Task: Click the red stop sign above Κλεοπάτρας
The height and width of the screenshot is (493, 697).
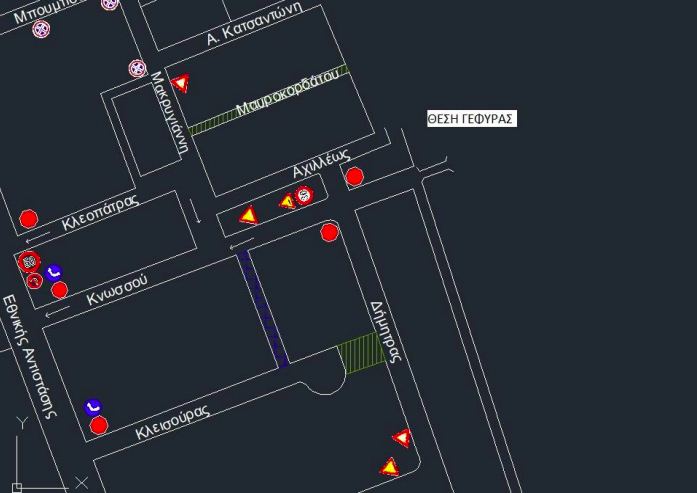Action: [28, 219]
